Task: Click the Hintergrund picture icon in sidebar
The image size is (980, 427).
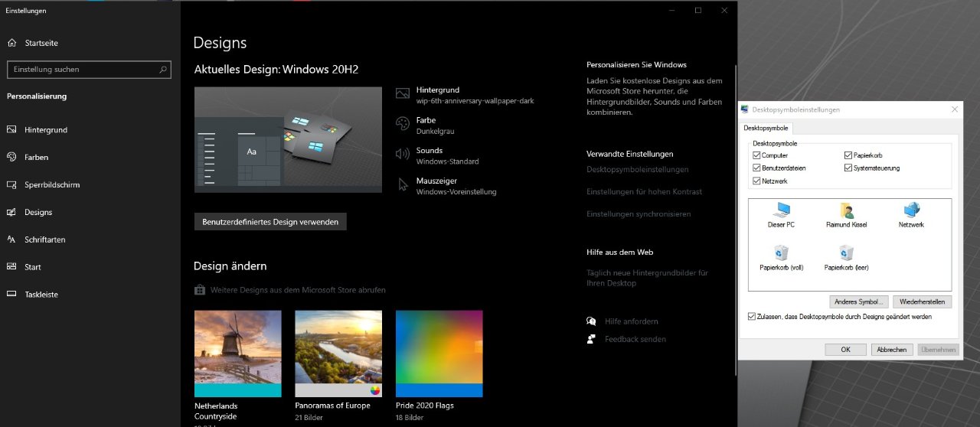Action: (11, 130)
